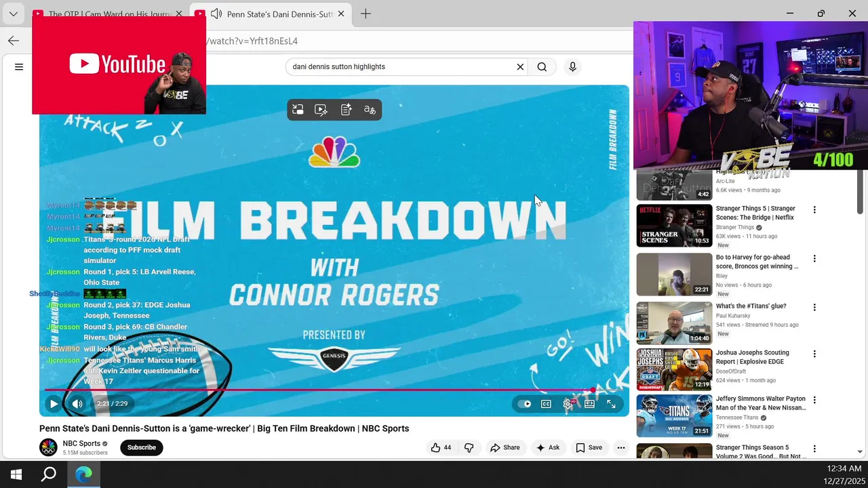This screenshot has height=488, width=868.
Task: Click the video title text below player
Action: pyautogui.click(x=224, y=428)
